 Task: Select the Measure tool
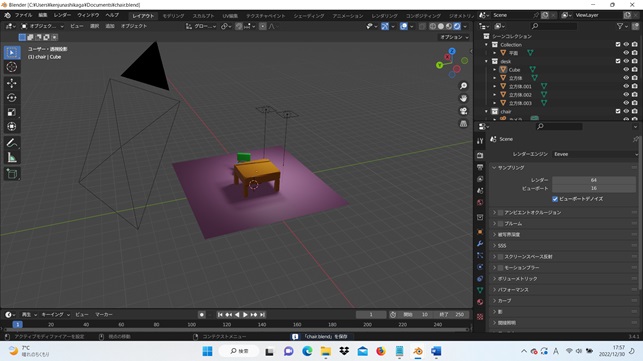click(x=12, y=157)
